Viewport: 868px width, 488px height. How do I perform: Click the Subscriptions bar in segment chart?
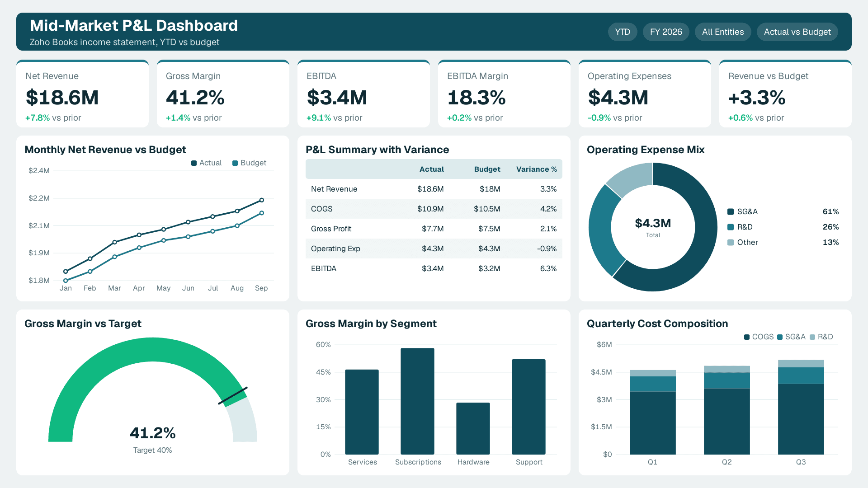pyautogui.click(x=417, y=401)
